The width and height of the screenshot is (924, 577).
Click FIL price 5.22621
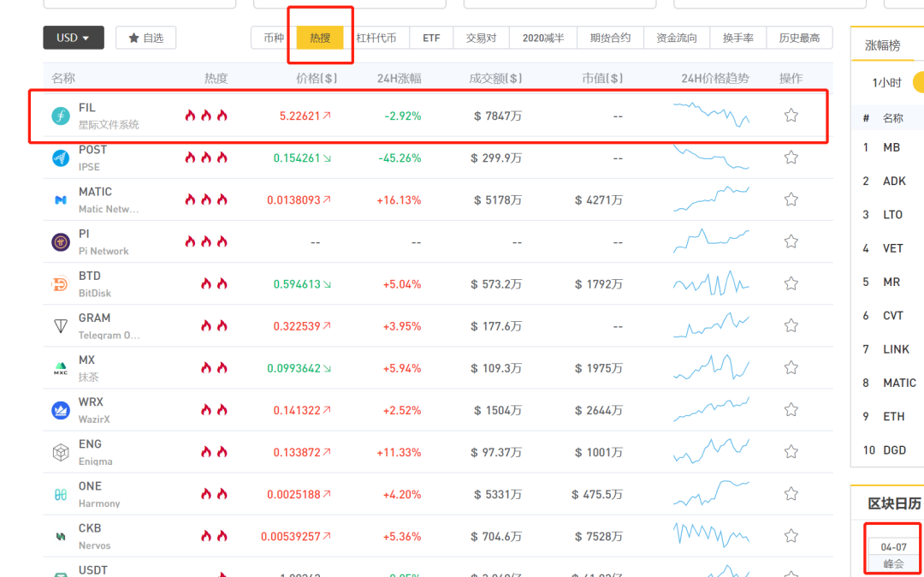(299, 116)
